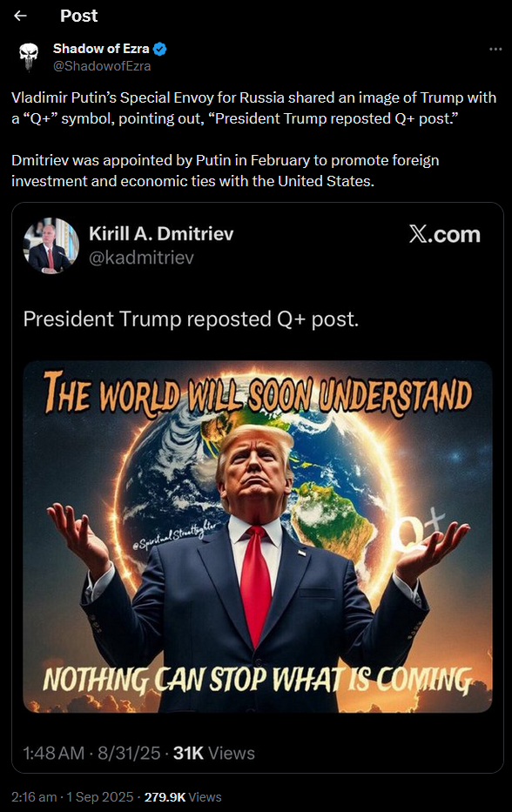Click the 31K Views count in quoted post

[x=214, y=753]
